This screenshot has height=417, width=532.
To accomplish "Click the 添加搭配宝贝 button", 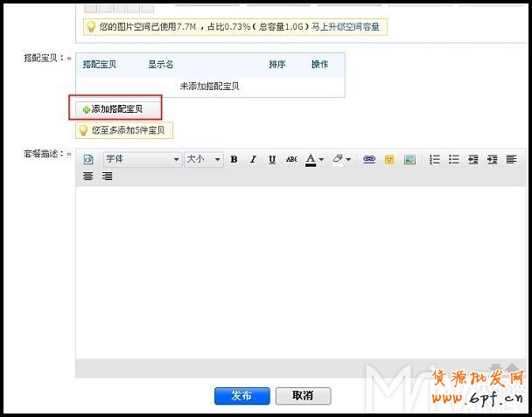I will 116,109.
